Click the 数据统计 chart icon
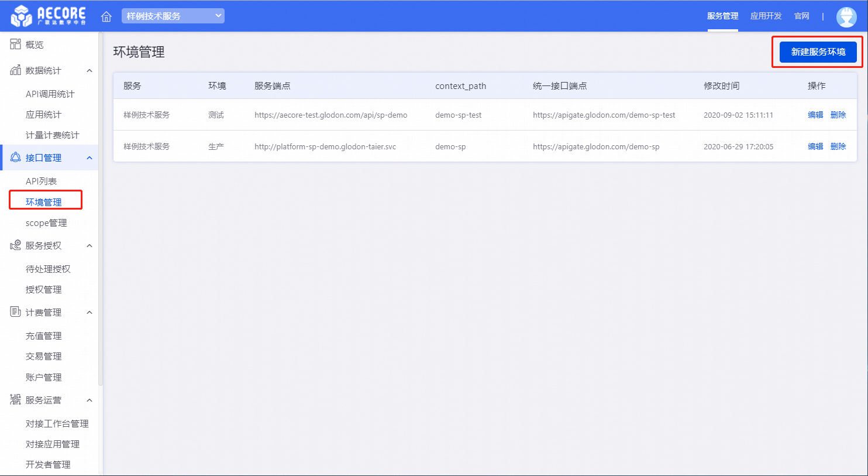Image resolution: width=868 pixels, height=476 pixels. coord(16,70)
